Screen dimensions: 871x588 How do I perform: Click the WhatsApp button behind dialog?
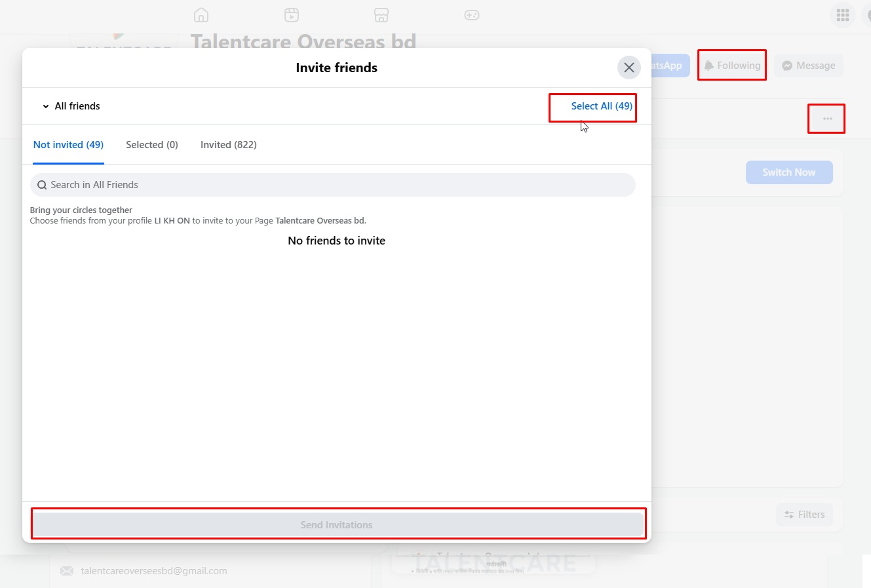670,66
